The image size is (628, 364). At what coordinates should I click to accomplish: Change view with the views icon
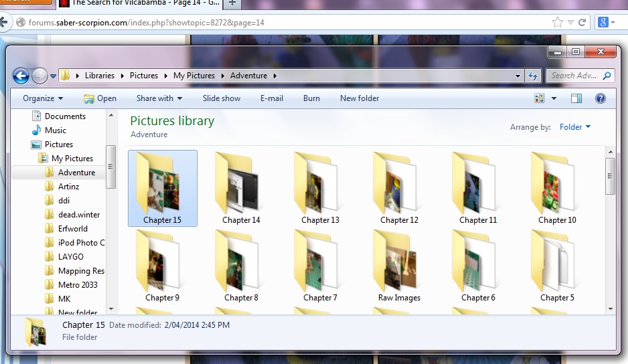pyautogui.click(x=540, y=98)
